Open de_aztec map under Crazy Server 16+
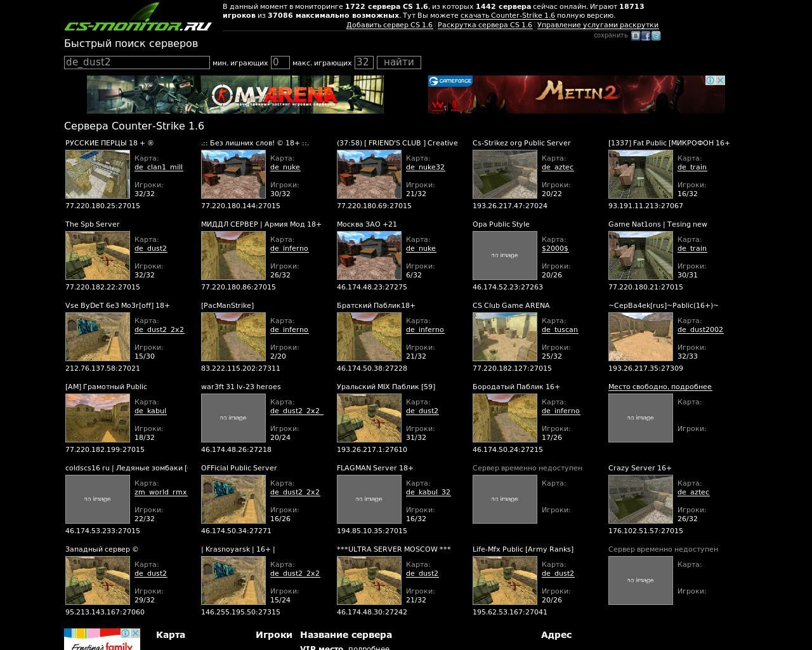This screenshot has height=650, width=812. pos(693,492)
